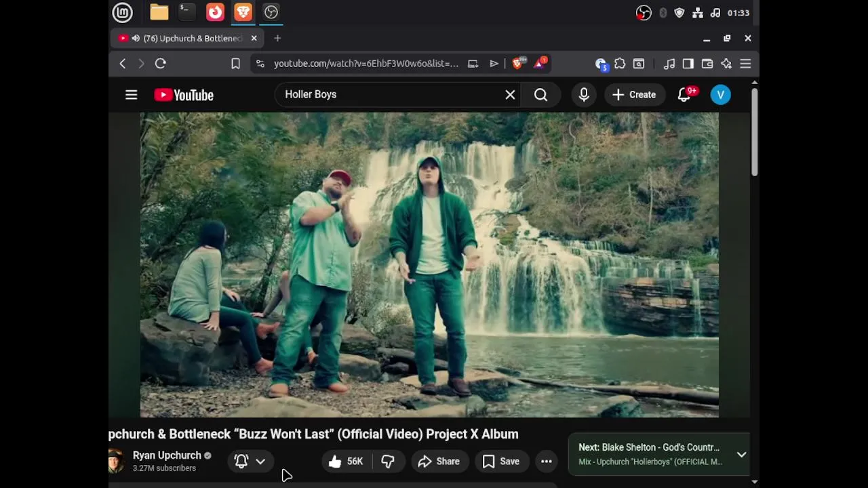Click the send/play icon in address bar
This screenshot has height=488, width=868.
(x=494, y=64)
